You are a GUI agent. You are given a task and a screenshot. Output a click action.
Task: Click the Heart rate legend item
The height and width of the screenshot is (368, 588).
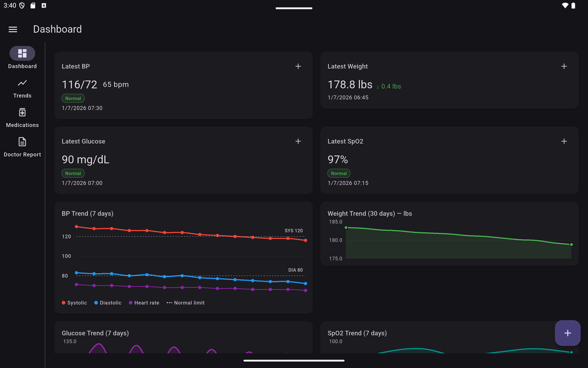[144, 303]
